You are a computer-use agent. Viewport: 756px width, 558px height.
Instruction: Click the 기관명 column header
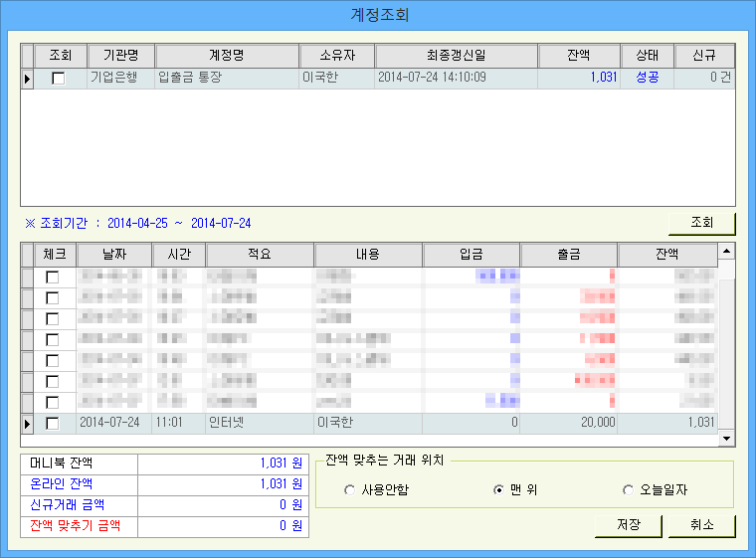coord(120,56)
